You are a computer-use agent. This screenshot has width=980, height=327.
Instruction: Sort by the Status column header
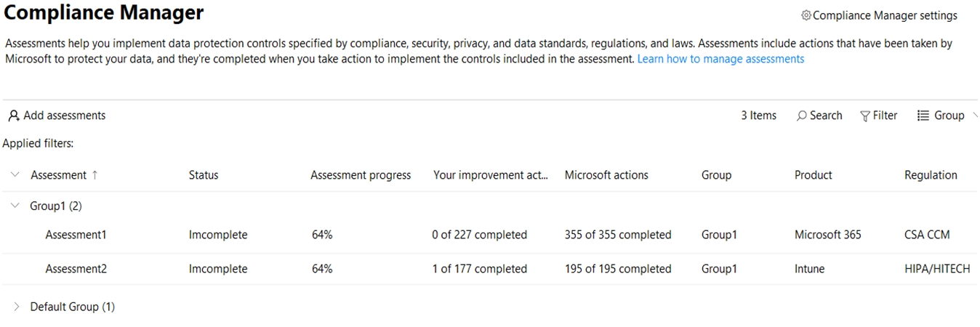point(204,175)
